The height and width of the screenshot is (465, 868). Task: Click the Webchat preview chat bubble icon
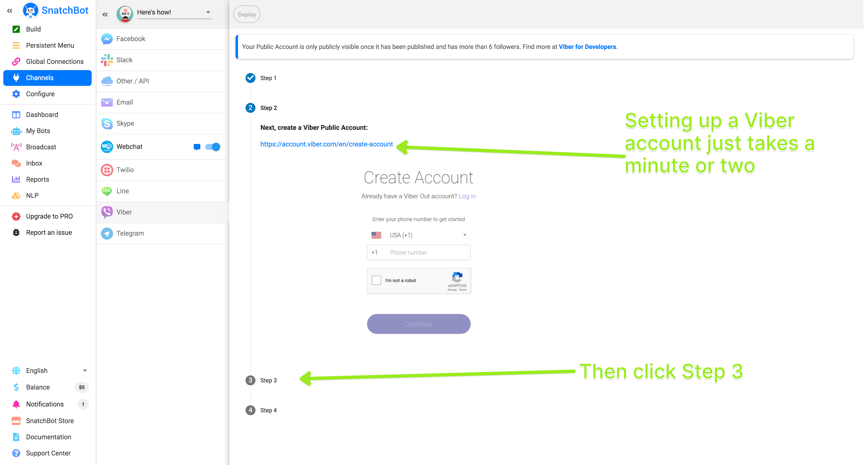(197, 147)
